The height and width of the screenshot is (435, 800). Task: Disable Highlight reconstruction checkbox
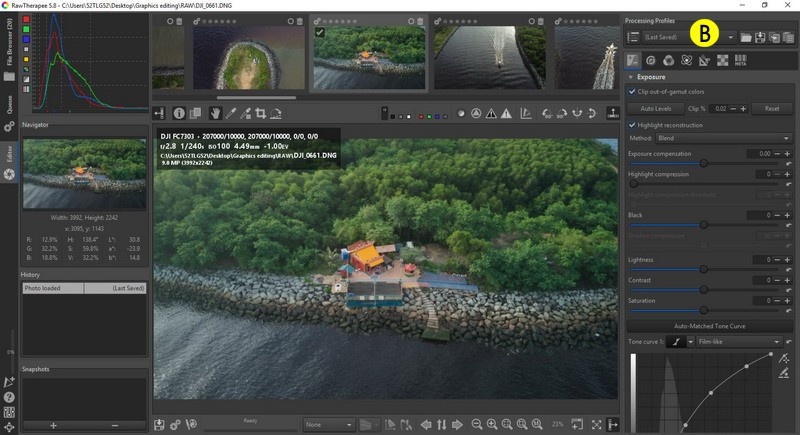click(x=632, y=124)
